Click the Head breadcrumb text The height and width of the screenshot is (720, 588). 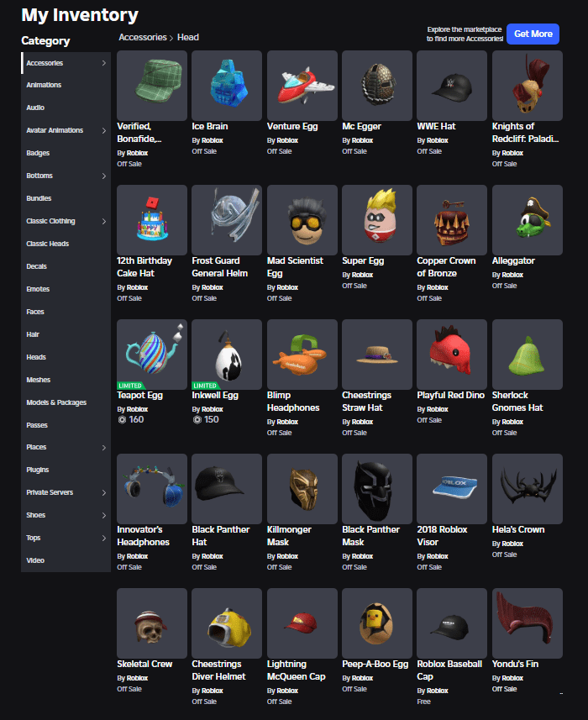click(187, 37)
